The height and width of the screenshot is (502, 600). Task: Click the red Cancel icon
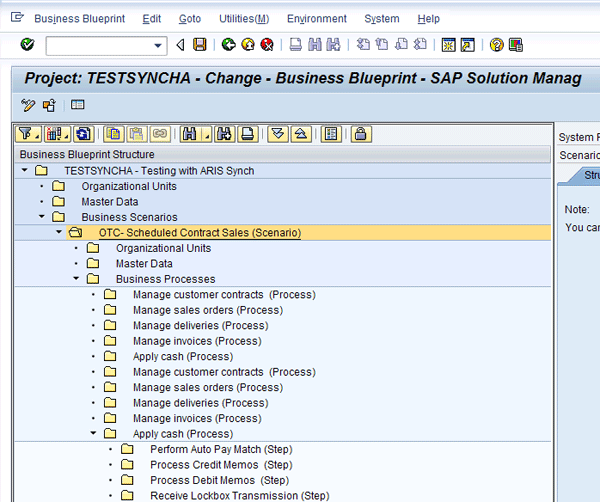[x=267, y=45]
